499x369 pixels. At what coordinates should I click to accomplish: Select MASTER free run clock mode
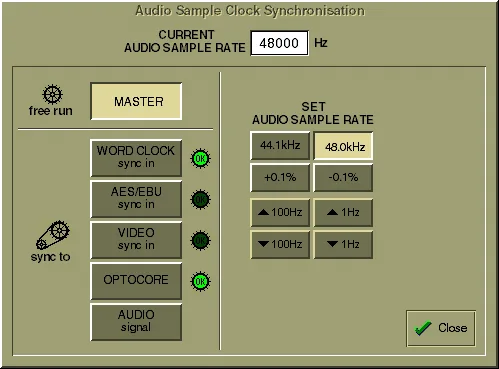point(136,101)
